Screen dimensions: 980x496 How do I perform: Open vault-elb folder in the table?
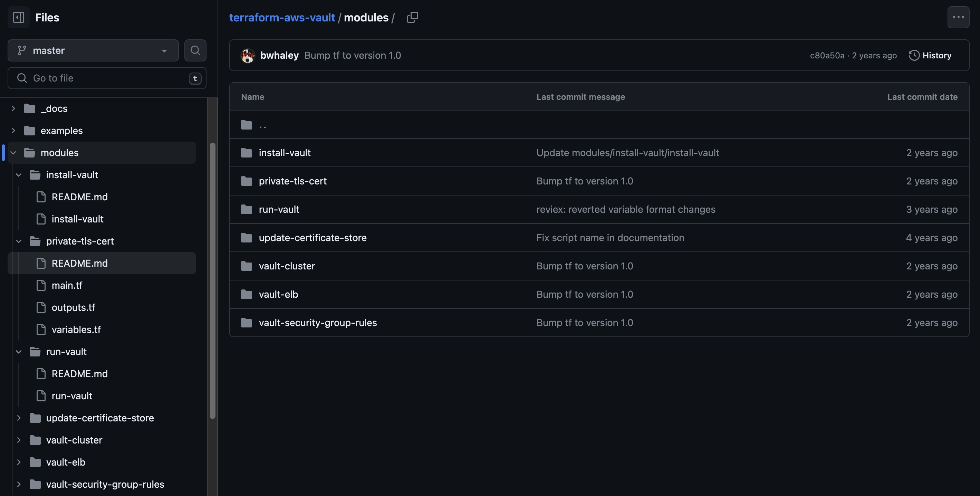(x=278, y=294)
